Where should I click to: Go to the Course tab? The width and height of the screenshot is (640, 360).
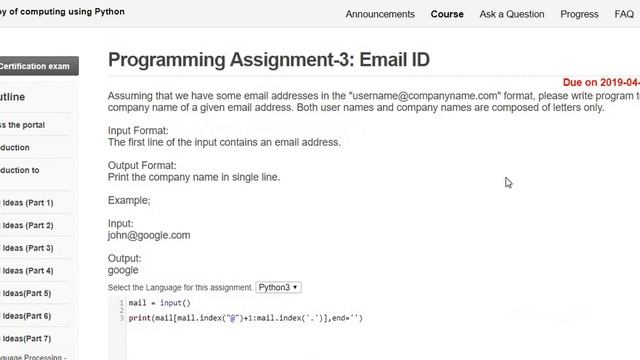tap(447, 14)
